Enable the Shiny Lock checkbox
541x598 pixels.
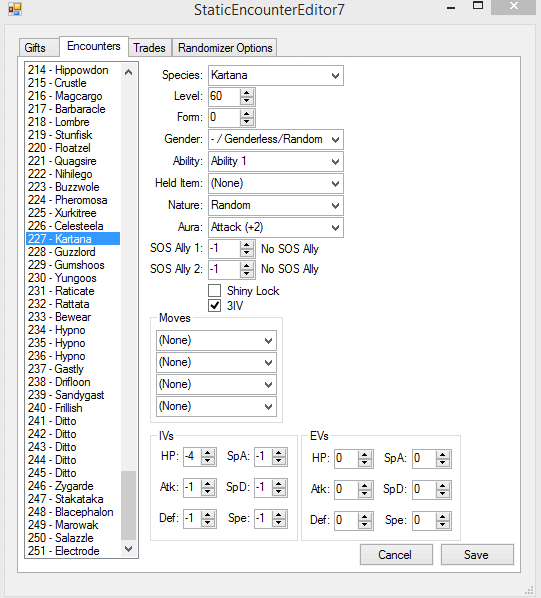(215, 291)
